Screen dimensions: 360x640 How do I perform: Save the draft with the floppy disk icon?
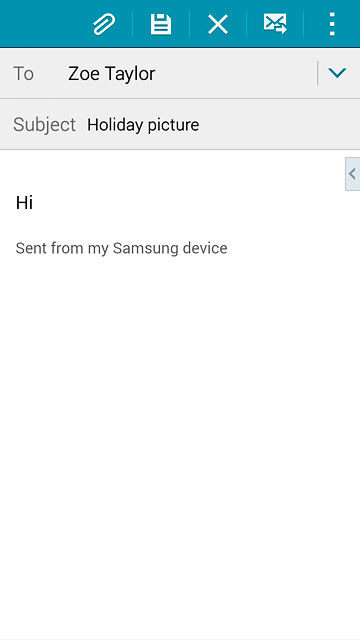coord(161,24)
